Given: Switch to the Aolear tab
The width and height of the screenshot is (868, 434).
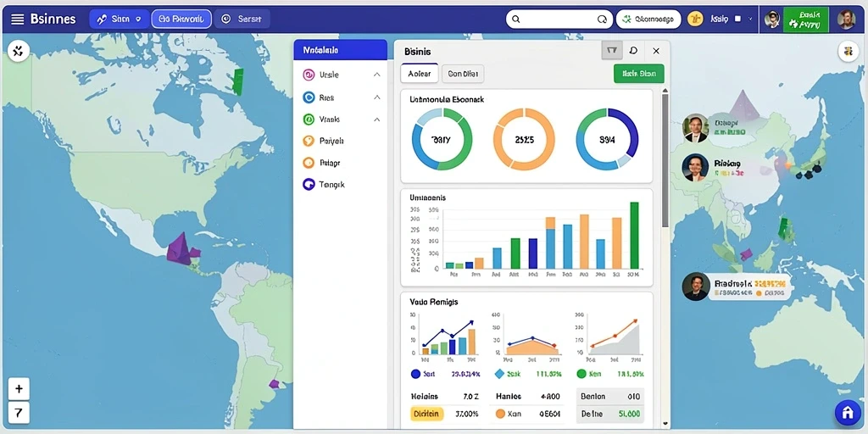Looking at the screenshot, I should (420, 74).
